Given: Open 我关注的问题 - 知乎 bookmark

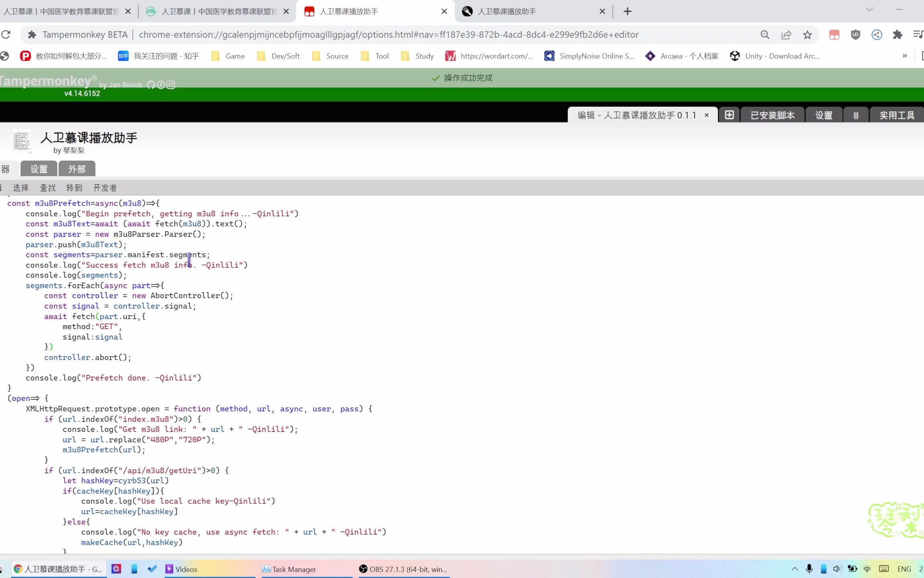Looking at the screenshot, I should pyautogui.click(x=159, y=56).
